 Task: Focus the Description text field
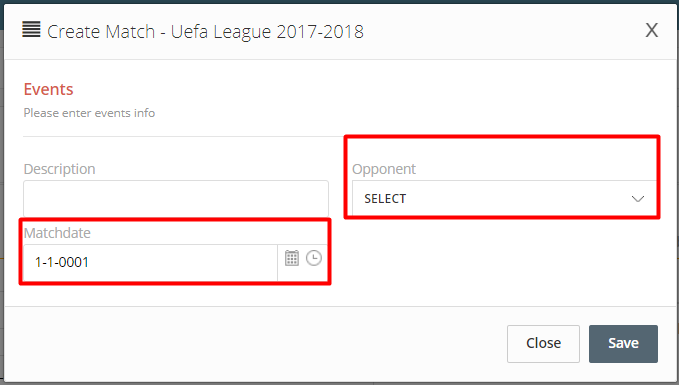click(176, 198)
